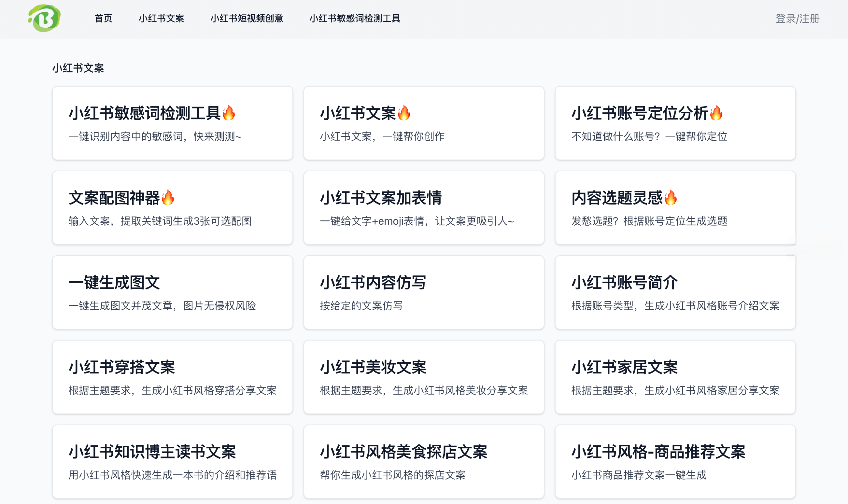Viewport: 848px width, 504px height.
Task: Click description 小红书商品推荐文案一键生成
Action: [639, 474]
